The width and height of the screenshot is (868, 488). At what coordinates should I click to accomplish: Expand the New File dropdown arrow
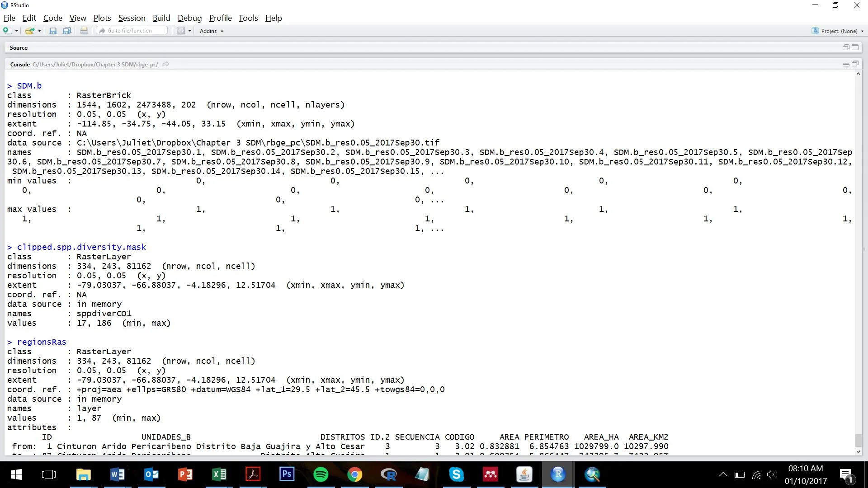(17, 31)
